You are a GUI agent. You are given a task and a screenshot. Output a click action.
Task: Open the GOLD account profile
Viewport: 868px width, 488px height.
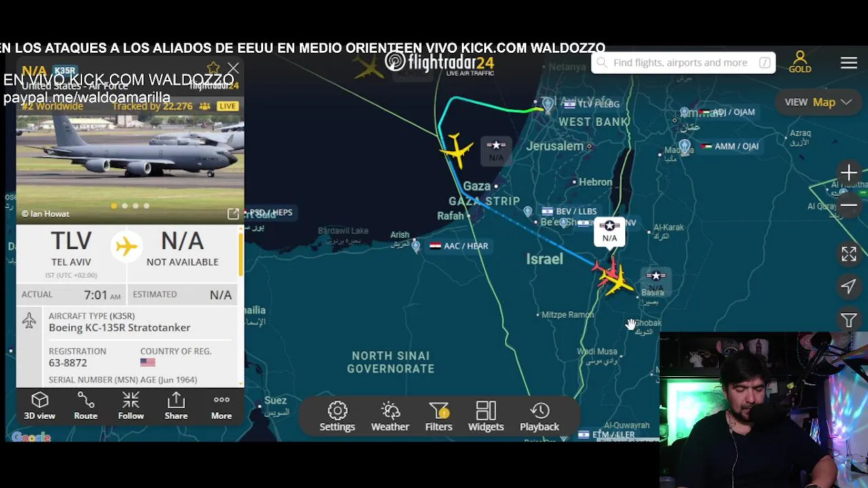[x=800, y=62]
